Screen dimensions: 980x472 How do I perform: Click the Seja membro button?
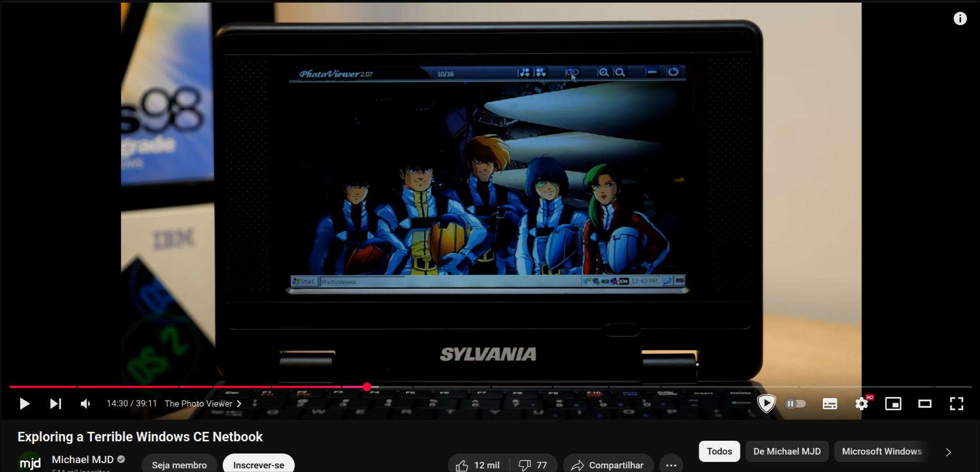coord(180,465)
